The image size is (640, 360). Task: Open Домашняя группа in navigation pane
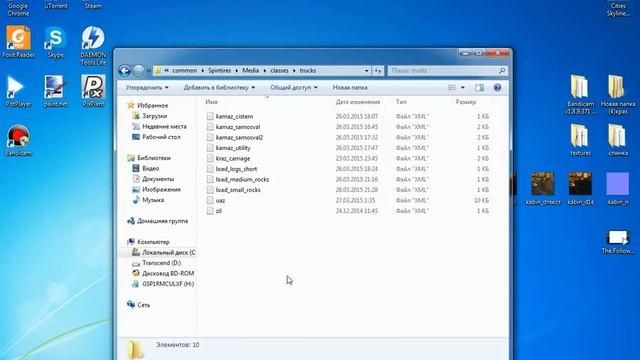[162, 221]
